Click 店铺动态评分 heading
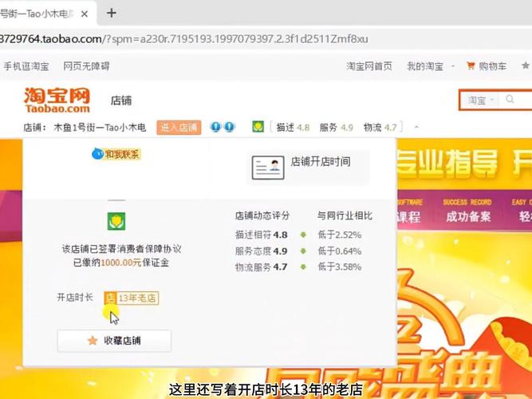Image resolution: width=532 pixels, height=399 pixels. (262, 215)
